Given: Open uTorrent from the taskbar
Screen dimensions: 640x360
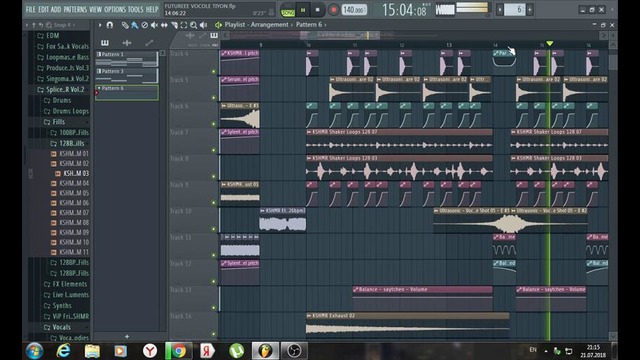Looking at the screenshot, I should 236,351.
